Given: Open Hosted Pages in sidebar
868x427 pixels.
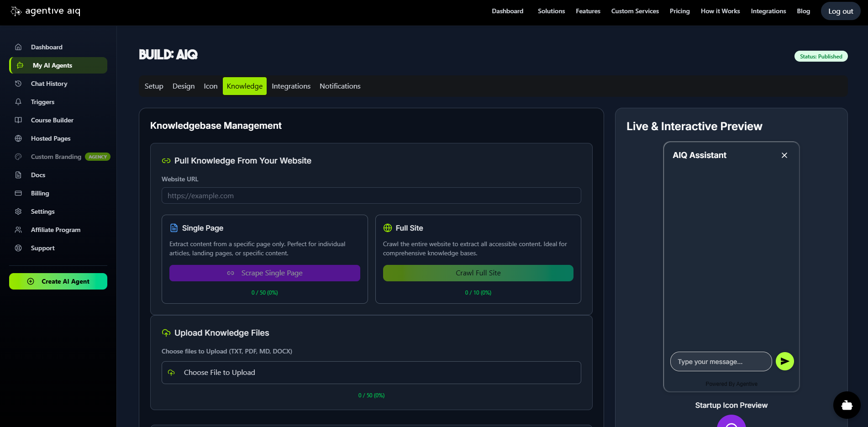Looking at the screenshot, I should coord(51,138).
